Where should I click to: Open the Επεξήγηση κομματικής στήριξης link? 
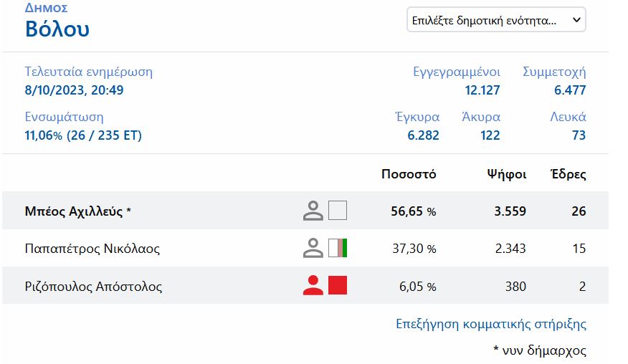pyautogui.click(x=491, y=324)
